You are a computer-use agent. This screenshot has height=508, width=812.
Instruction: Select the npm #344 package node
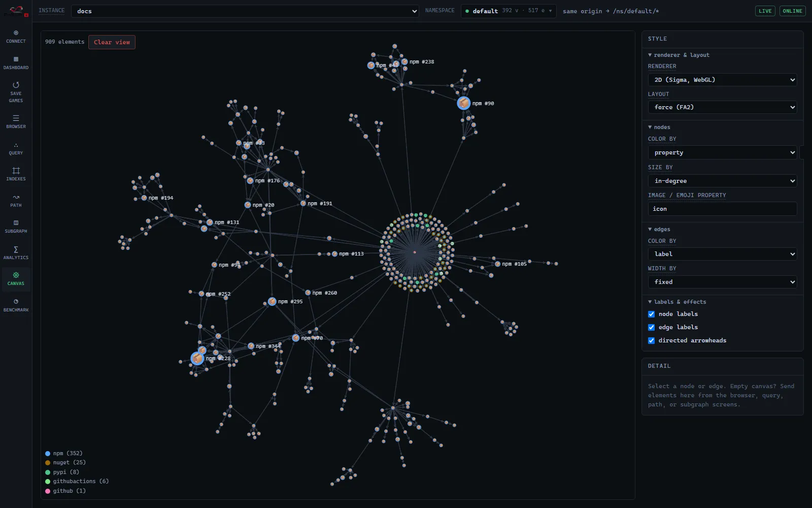tap(251, 346)
